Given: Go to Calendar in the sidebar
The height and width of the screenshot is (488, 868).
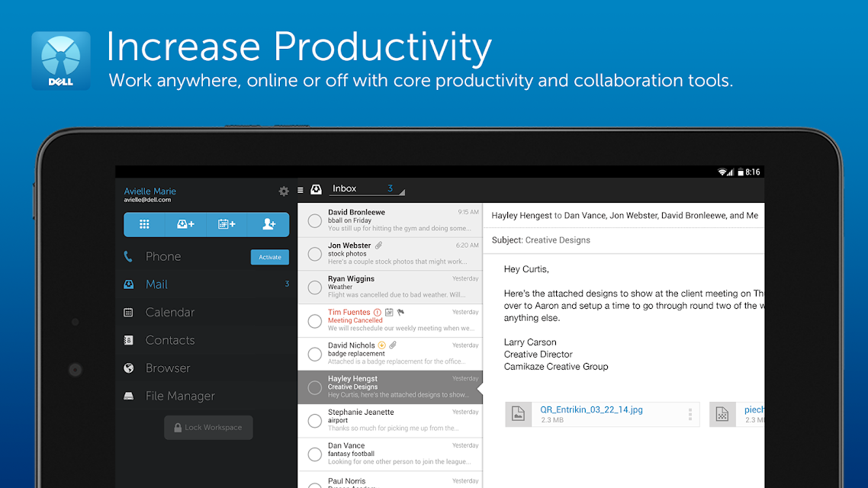Looking at the screenshot, I should coord(169,313).
